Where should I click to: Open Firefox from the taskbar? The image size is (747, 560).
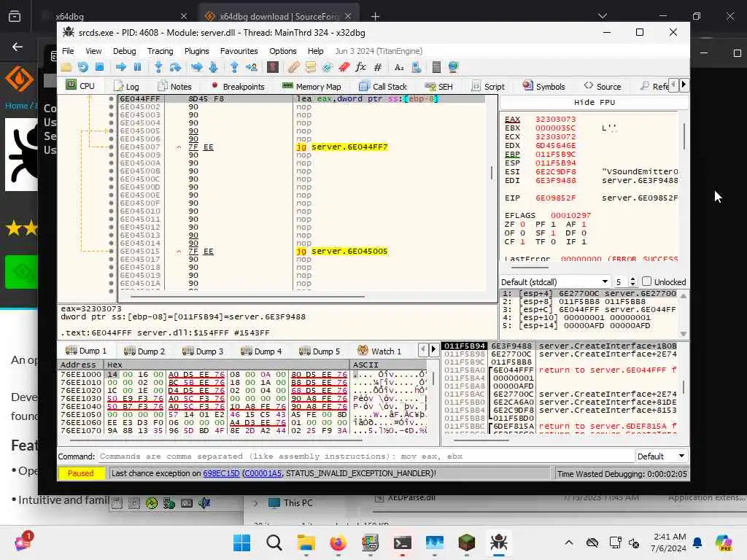pos(338,542)
